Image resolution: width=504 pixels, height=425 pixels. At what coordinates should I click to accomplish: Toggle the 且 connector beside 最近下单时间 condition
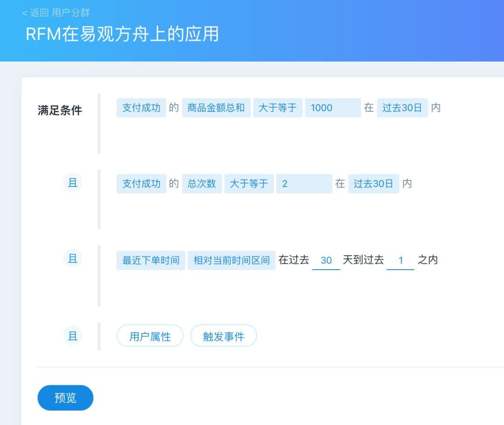(x=73, y=258)
